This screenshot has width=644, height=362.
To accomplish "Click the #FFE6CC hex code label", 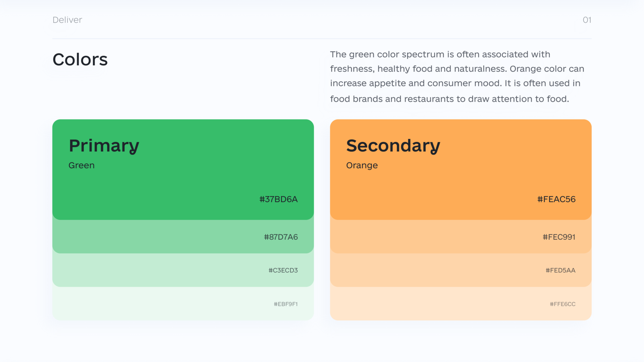I will [x=562, y=304].
